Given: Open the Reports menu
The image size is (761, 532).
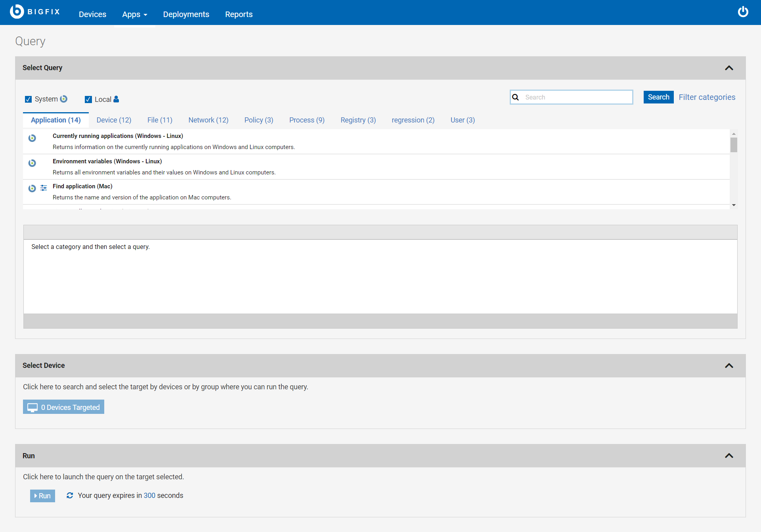Looking at the screenshot, I should point(239,14).
